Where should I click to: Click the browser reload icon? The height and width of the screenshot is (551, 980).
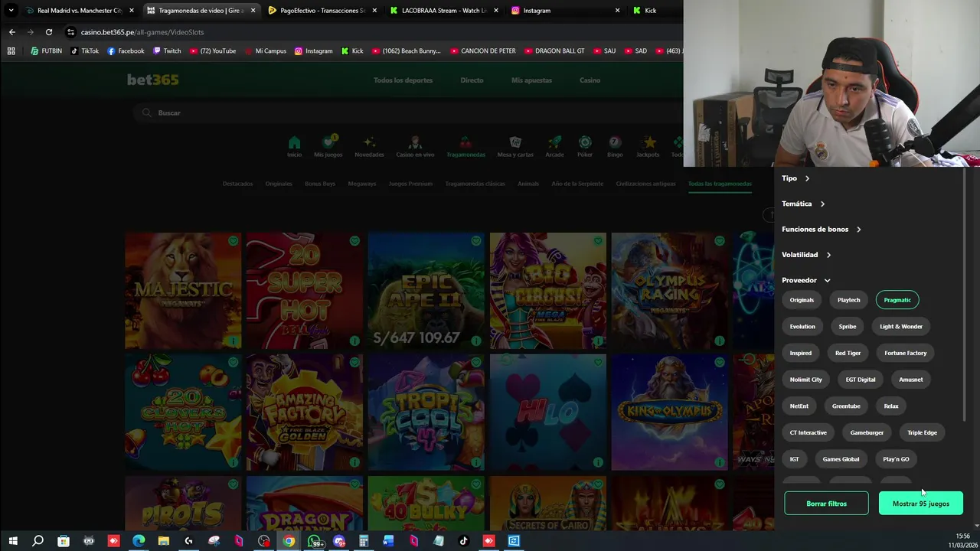click(x=49, y=32)
